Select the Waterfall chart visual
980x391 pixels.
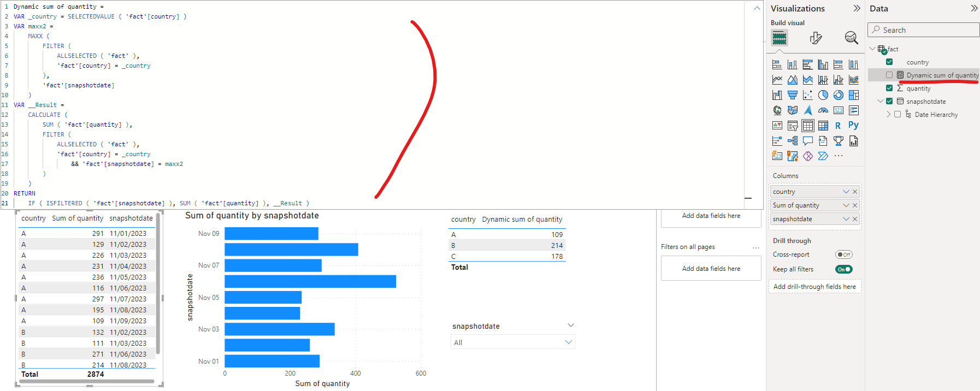tap(777, 95)
